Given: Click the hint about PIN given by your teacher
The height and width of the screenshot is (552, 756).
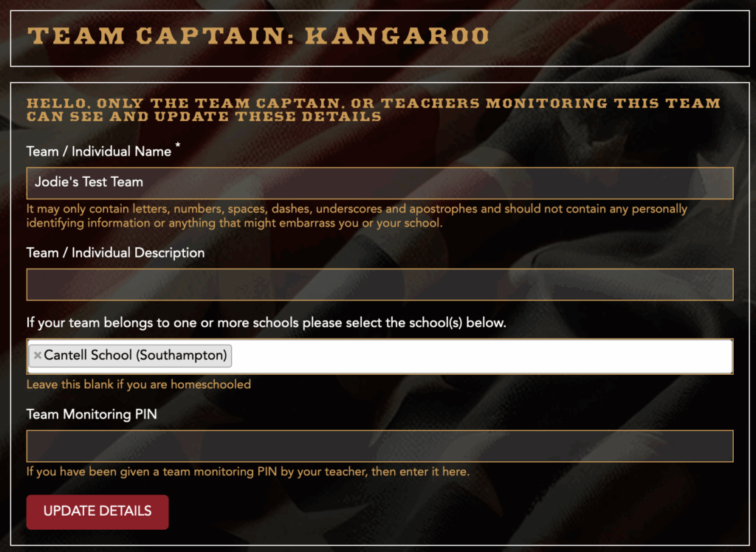Looking at the screenshot, I should pos(248,471).
